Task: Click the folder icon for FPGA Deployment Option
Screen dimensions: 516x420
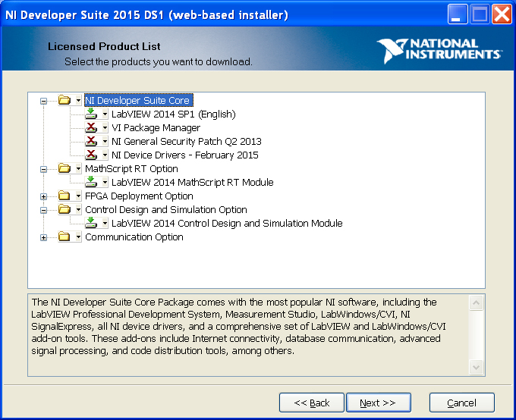Action: tap(64, 196)
